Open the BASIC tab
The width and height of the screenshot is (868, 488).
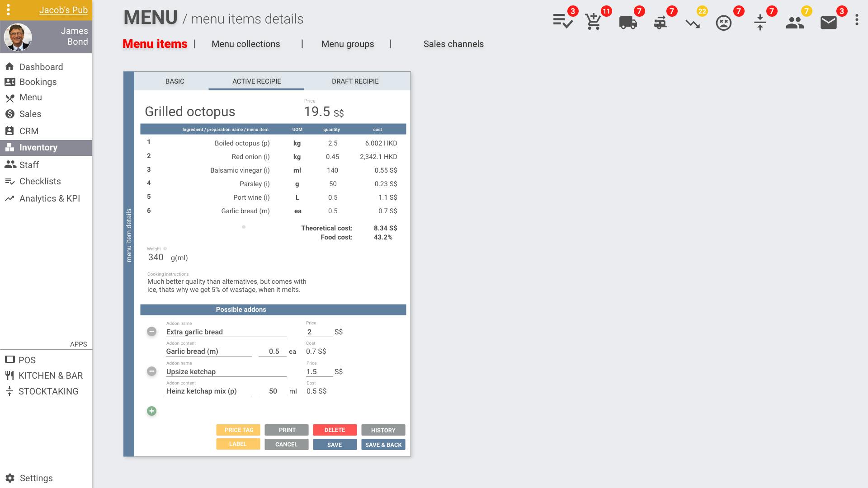pyautogui.click(x=175, y=81)
